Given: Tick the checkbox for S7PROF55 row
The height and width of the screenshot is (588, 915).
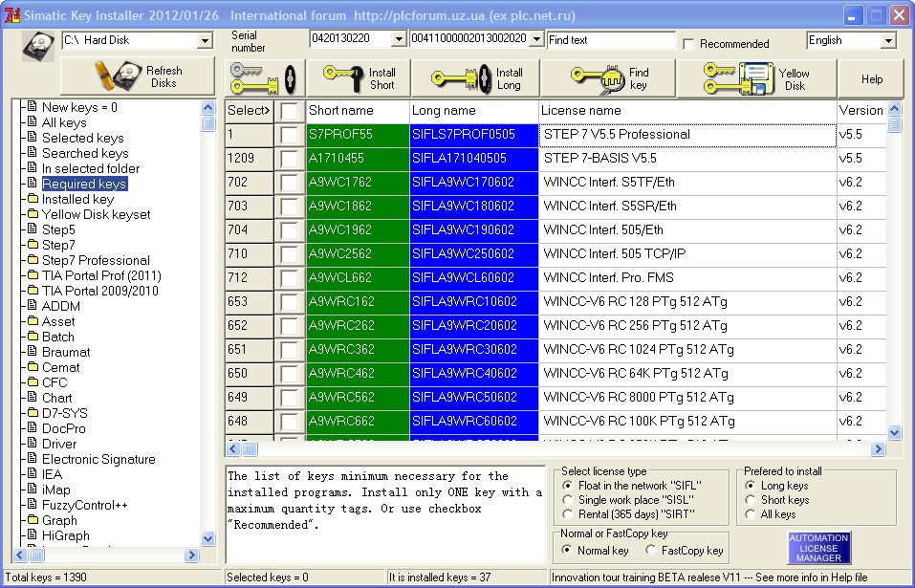Looking at the screenshot, I should 290,135.
